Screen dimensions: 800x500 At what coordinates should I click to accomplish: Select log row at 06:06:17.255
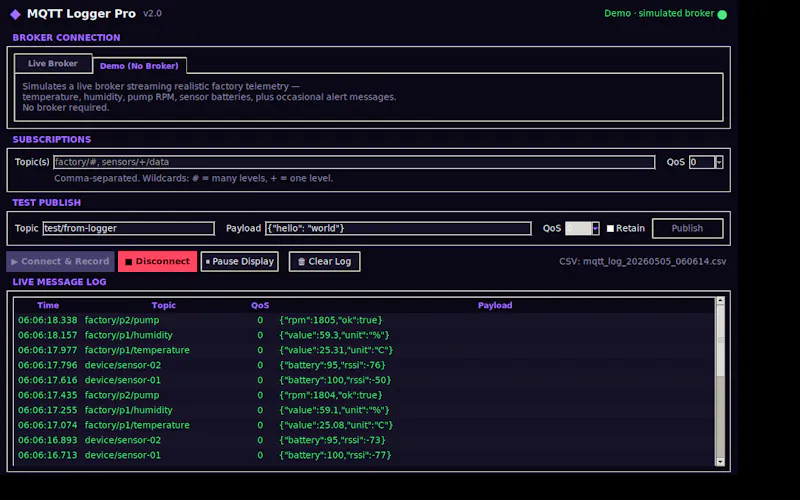(x=365, y=410)
